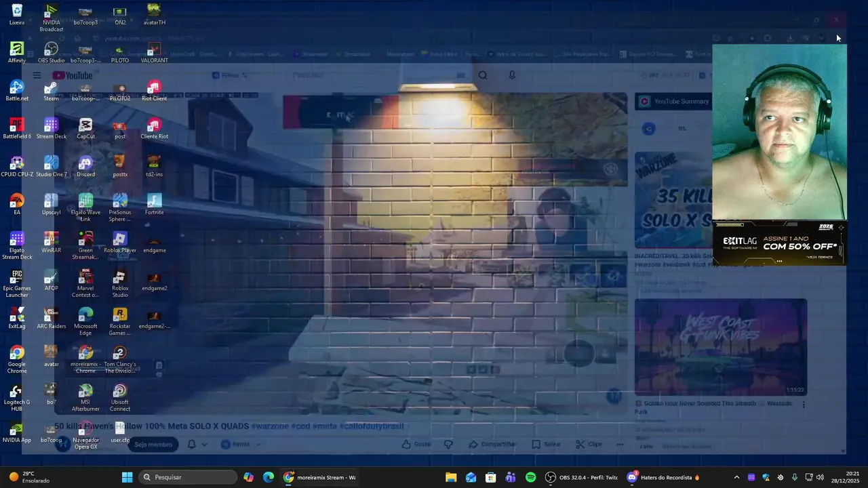868x488 pixels.
Task: Click the ExitLag 50% OFF banner
Action: point(779,242)
